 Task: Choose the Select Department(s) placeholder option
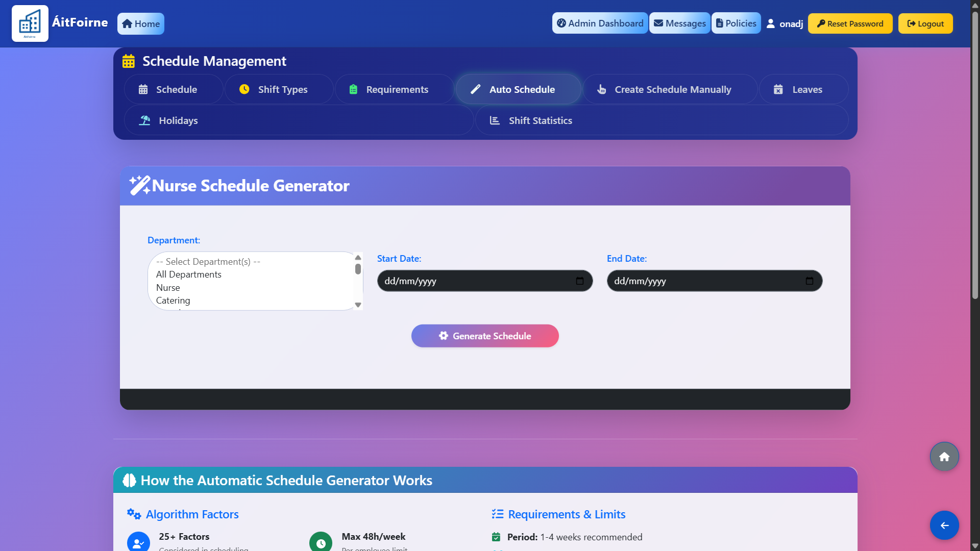pyautogui.click(x=208, y=261)
